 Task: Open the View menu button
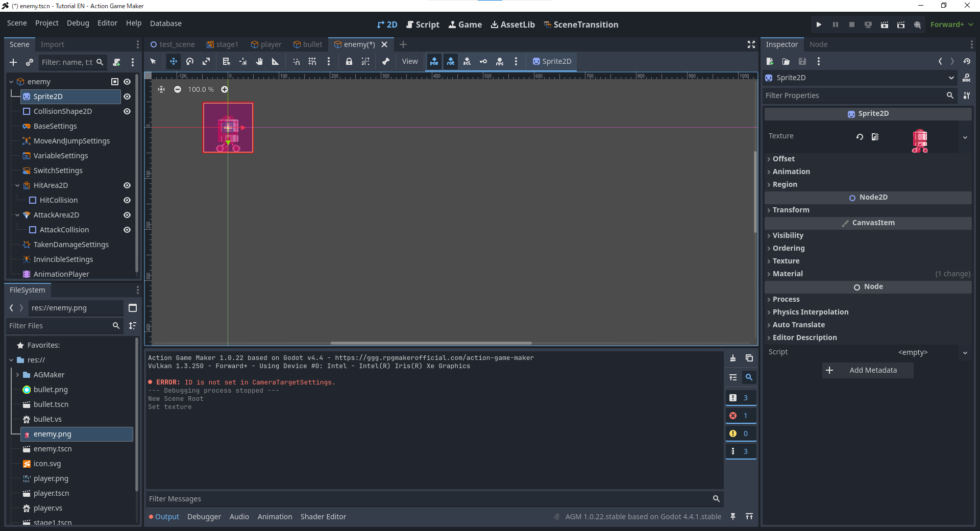click(409, 61)
